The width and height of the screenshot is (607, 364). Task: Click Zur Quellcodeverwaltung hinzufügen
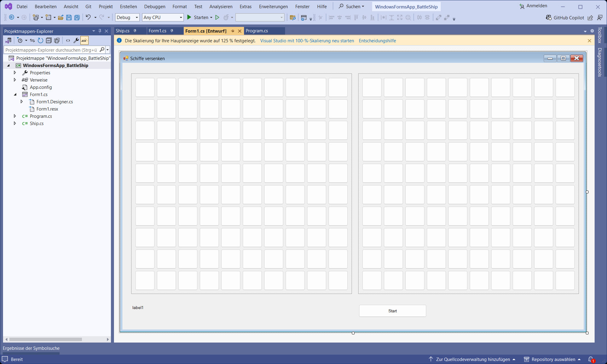(x=472, y=359)
